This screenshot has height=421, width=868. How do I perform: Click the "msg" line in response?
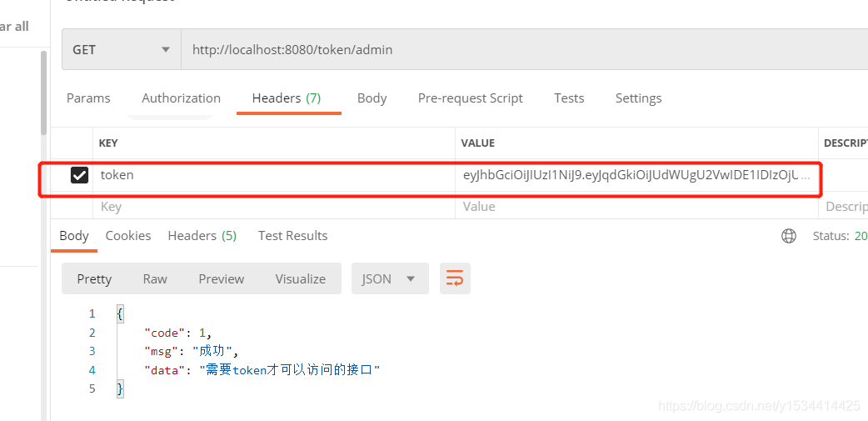[192, 351]
